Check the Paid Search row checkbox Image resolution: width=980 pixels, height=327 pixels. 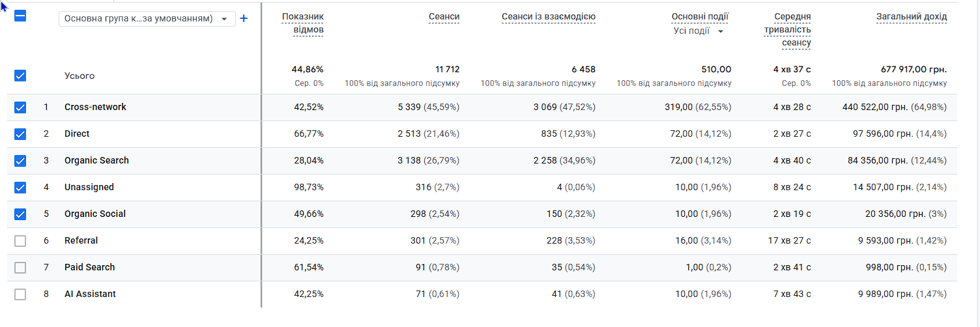pyautogui.click(x=20, y=268)
